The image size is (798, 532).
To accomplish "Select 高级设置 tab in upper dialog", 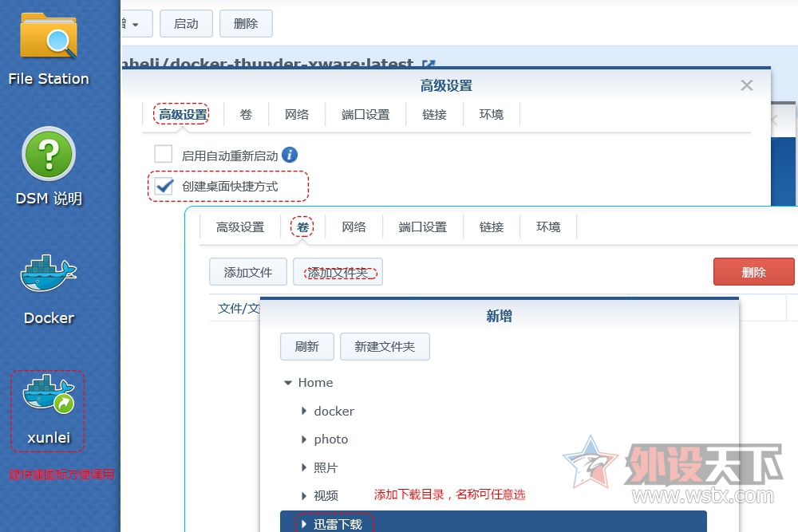I will [x=183, y=114].
